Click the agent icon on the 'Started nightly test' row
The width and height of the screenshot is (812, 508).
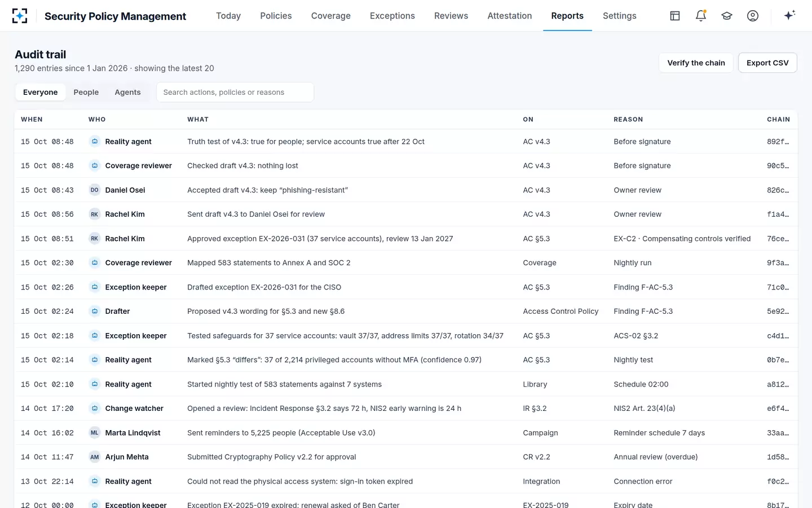click(95, 384)
